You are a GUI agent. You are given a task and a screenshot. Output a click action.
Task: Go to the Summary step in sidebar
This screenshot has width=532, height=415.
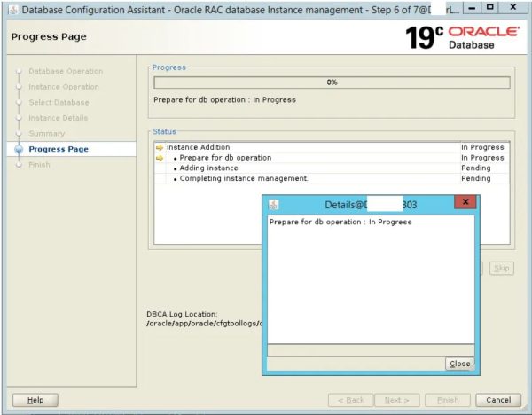tap(46, 133)
